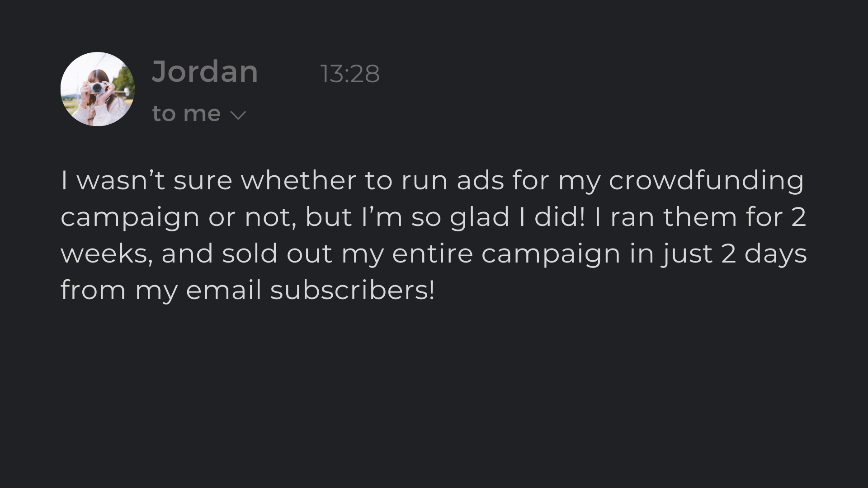Click the word "email" in the last line
Screen dimensions: 868x488
(x=224, y=290)
